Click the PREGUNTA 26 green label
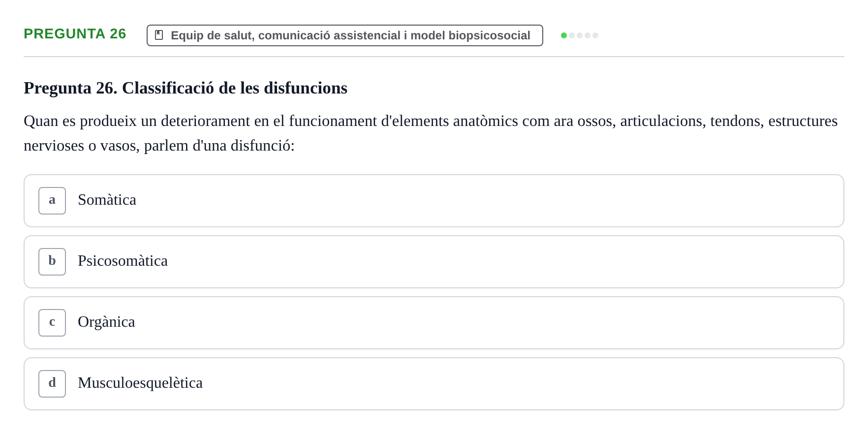 [75, 33]
